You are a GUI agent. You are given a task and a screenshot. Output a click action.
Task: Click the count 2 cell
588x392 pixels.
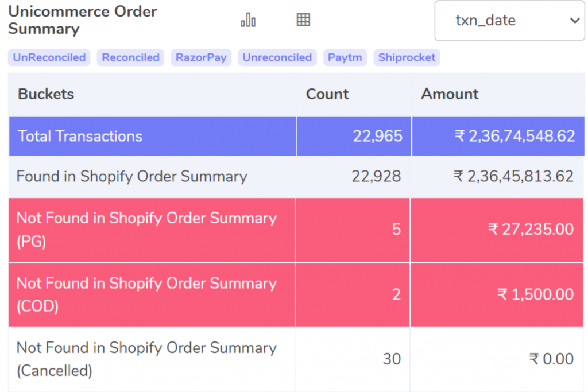point(353,294)
